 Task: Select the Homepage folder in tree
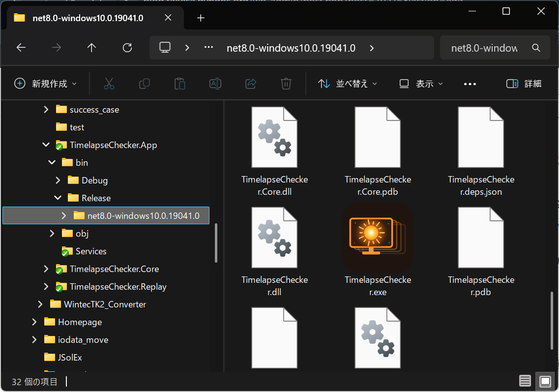(73, 322)
